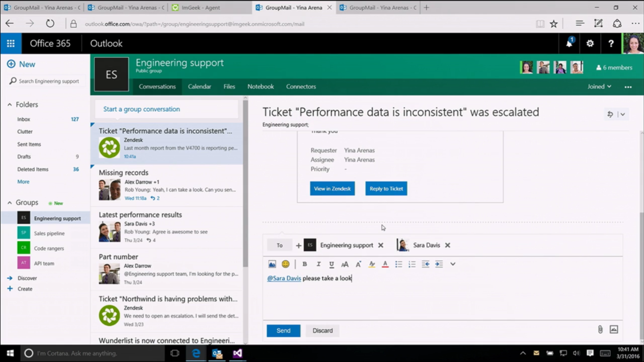Toggle underline formatting

[x=331, y=264]
